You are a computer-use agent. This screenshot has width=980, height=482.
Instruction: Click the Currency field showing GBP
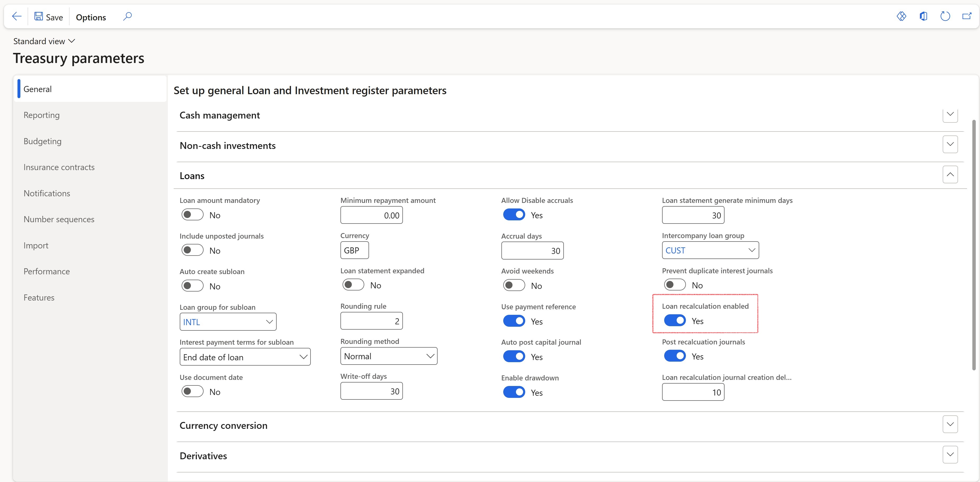click(x=354, y=250)
